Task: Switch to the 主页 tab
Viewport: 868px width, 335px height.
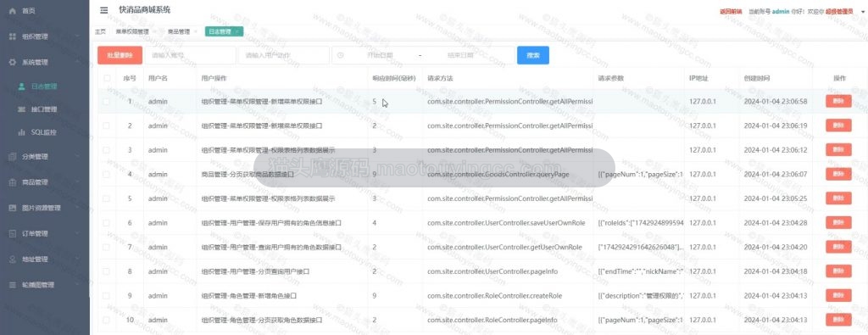Action: click(x=100, y=31)
